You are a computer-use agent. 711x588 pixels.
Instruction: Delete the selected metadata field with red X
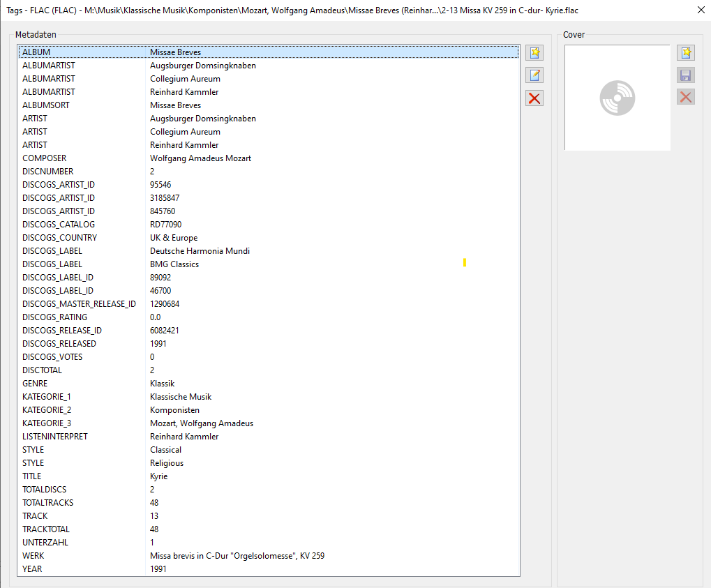(x=534, y=98)
